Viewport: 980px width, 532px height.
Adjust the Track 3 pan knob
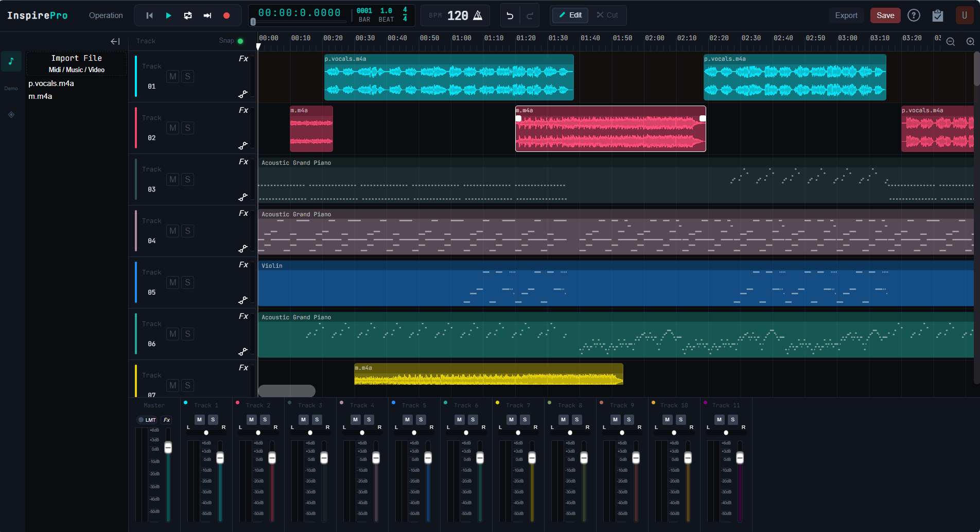point(310,433)
